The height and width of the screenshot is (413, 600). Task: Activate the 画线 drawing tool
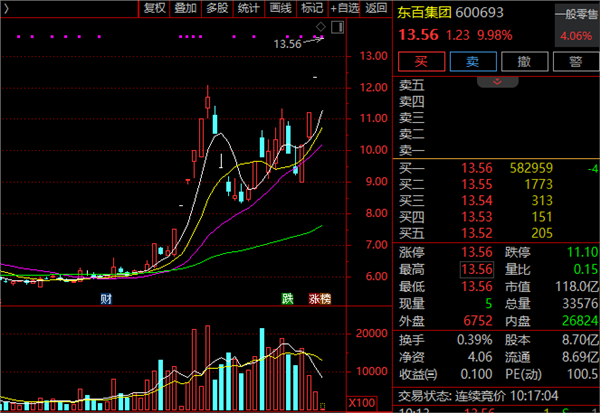coord(281,9)
